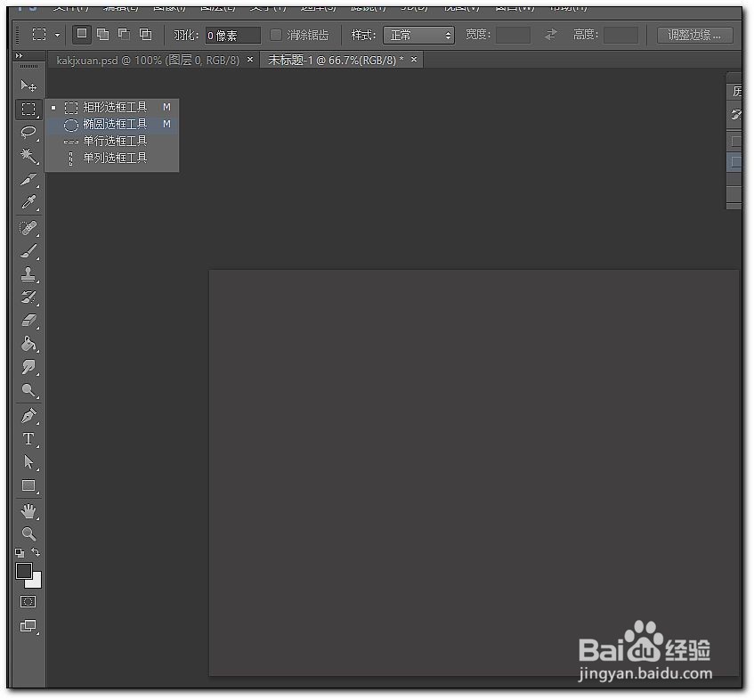Select the Type tool

coord(28,439)
